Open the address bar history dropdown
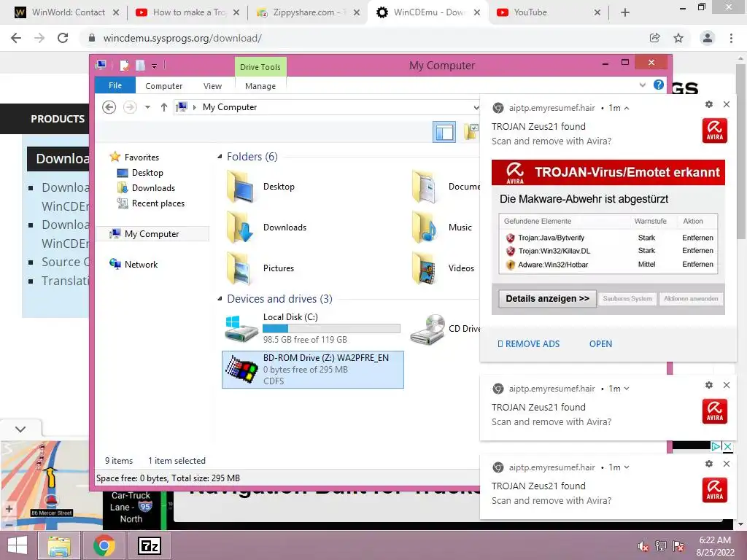 [476, 108]
